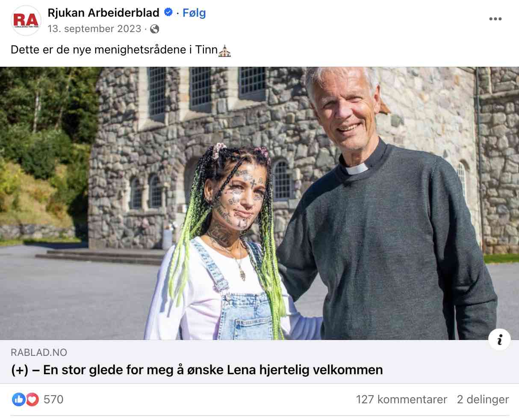Screen dimensions: 519x420
Task: Click the Rjukan Arbeiderblad RA profile logo
Action: [26, 21]
